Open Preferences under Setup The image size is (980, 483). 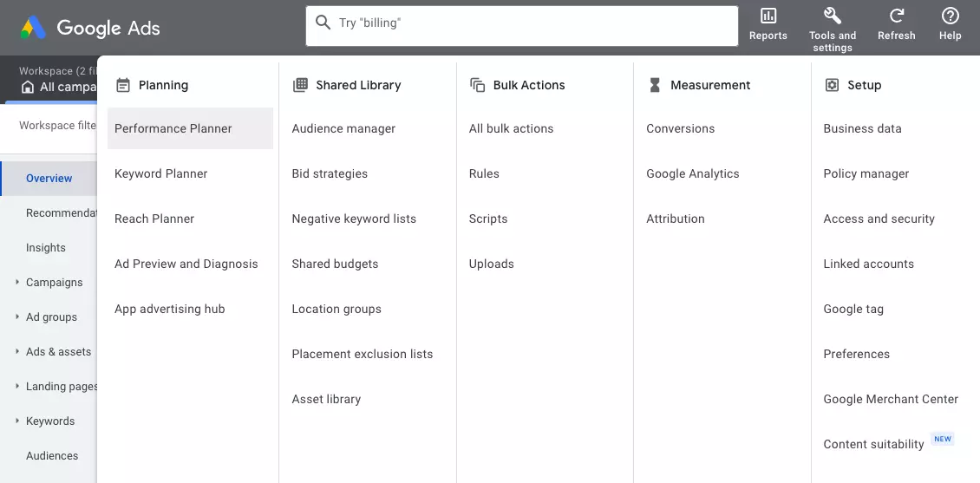(x=856, y=354)
